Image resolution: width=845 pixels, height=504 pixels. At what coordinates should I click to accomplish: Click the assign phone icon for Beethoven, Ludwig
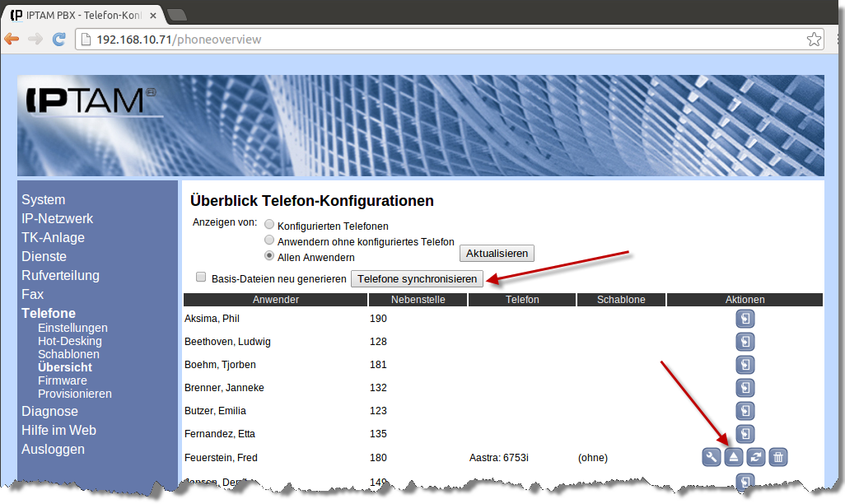[x=745, y=342]
